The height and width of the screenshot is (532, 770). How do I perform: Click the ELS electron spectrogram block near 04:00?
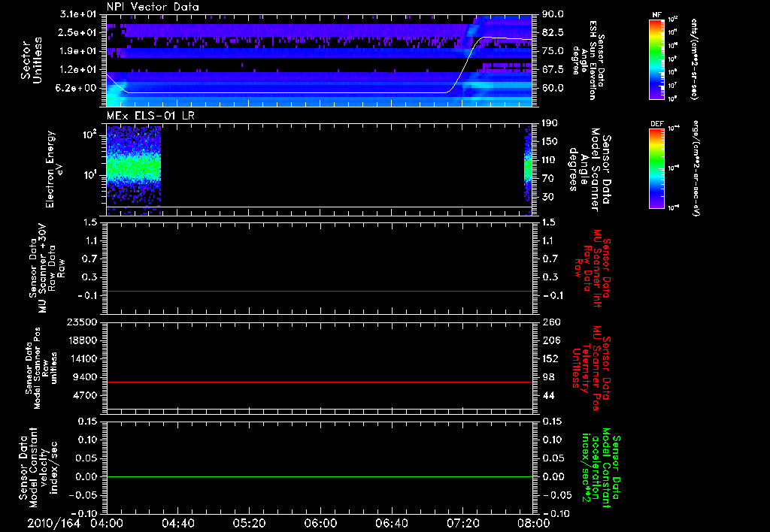134,171
